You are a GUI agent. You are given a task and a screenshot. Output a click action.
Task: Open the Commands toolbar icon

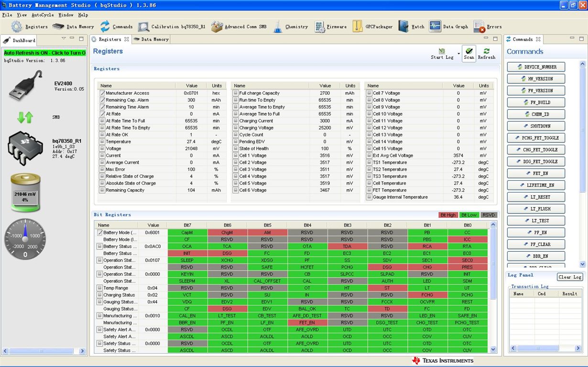pos(105,27)
